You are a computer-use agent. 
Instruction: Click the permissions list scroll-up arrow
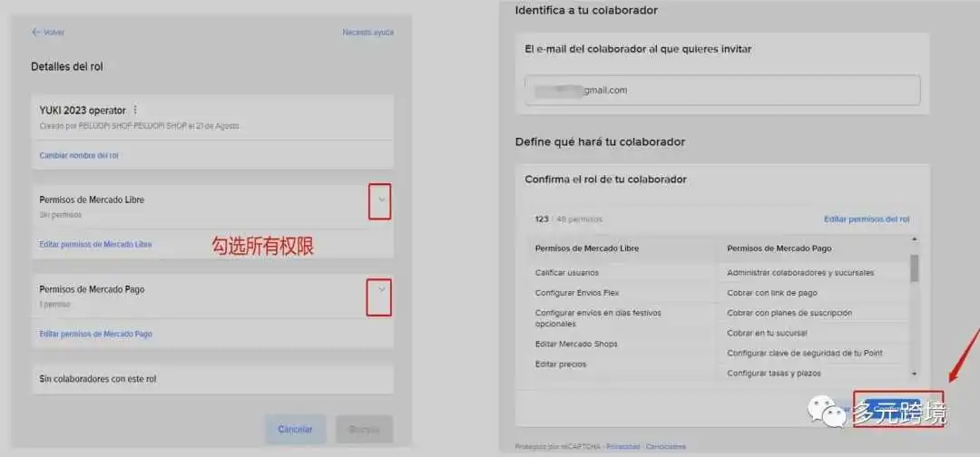coord(915,239)
